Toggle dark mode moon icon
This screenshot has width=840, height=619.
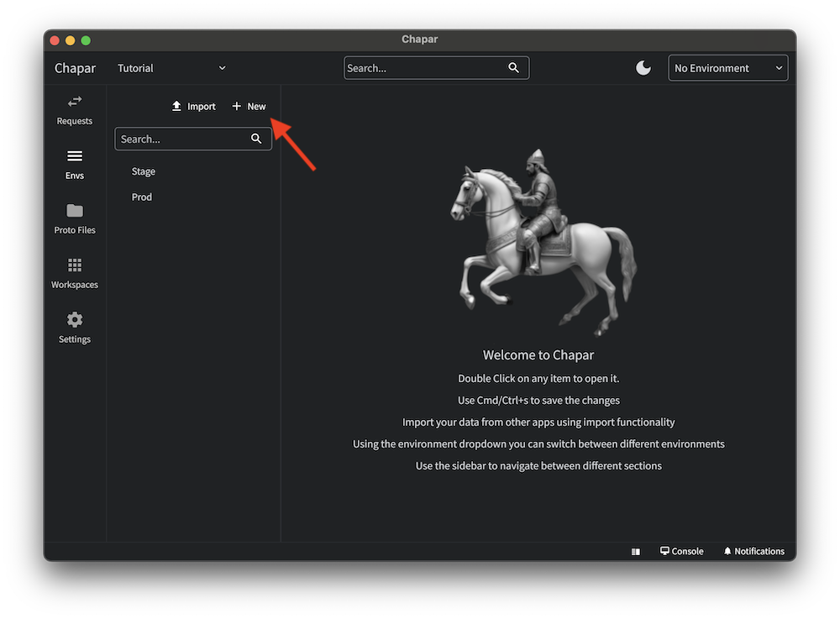coord(643,68)
